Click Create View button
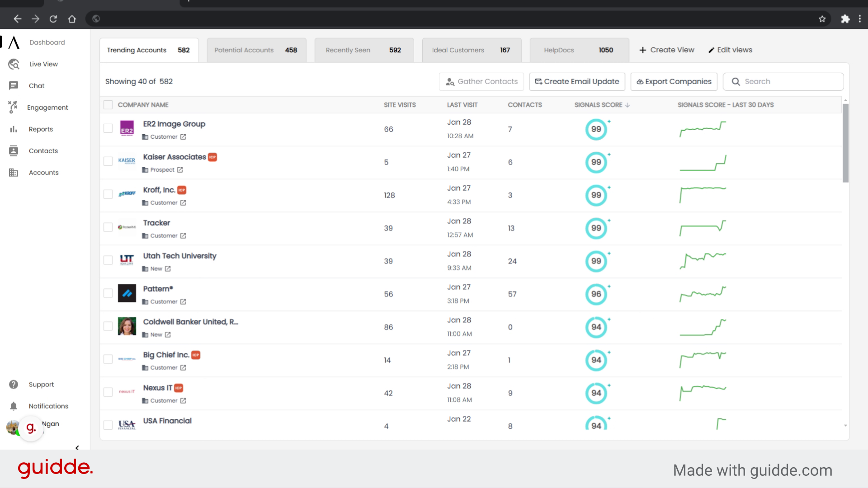The width and height of the screenshot is (868, 488). click(667, 50)
